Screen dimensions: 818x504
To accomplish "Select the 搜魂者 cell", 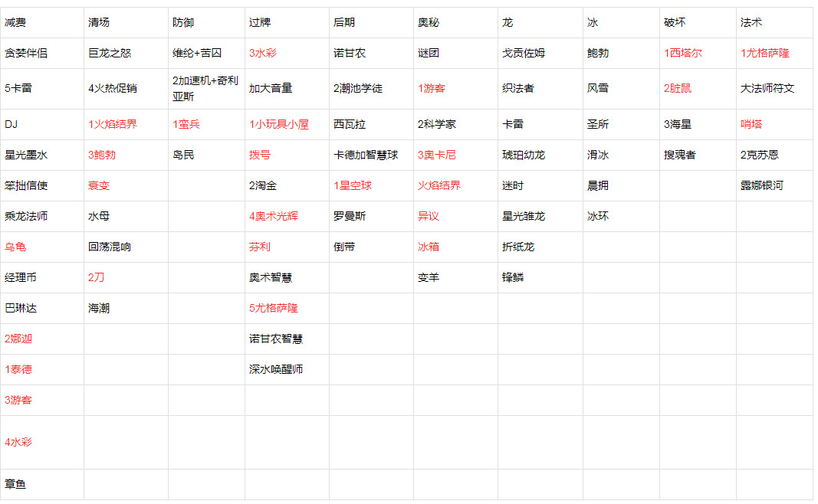I will 680,155.
